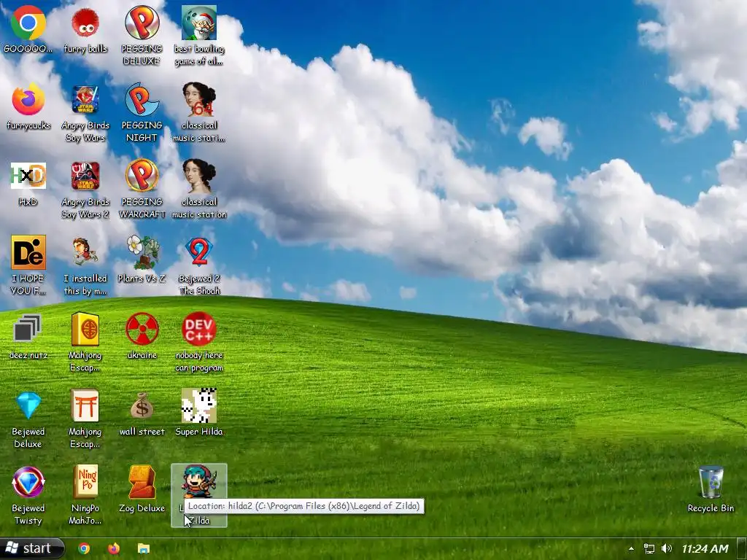Open Firefox from the taskbar

(x=114, y=548)
